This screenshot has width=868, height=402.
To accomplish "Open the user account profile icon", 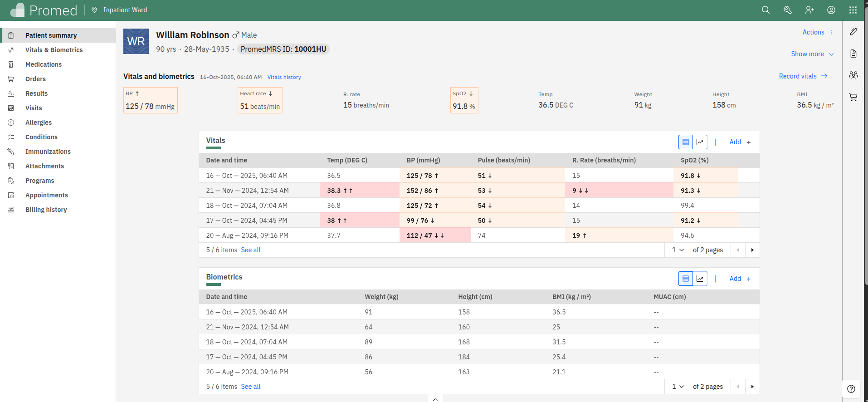I will pyautogui.click(x=831, y=10).
